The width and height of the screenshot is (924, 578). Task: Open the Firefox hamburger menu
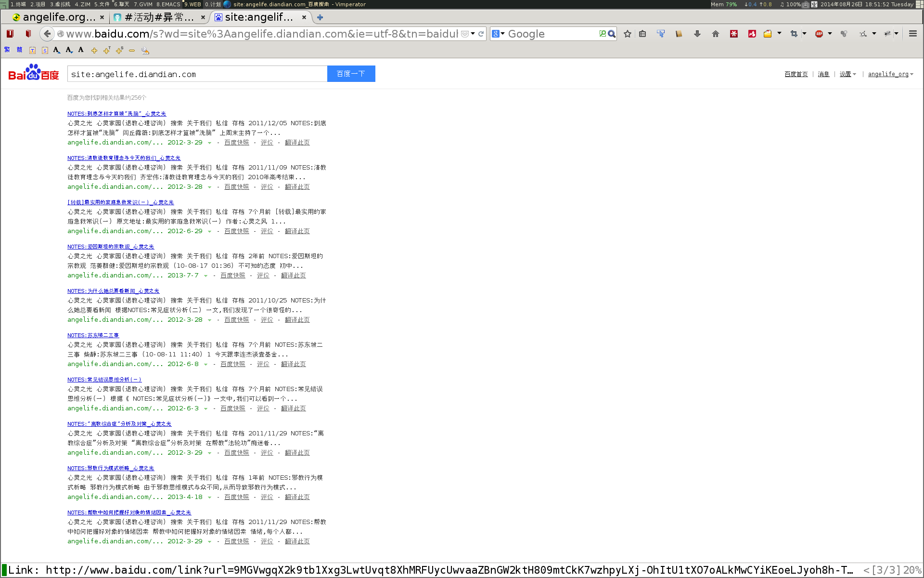point(912,34)
